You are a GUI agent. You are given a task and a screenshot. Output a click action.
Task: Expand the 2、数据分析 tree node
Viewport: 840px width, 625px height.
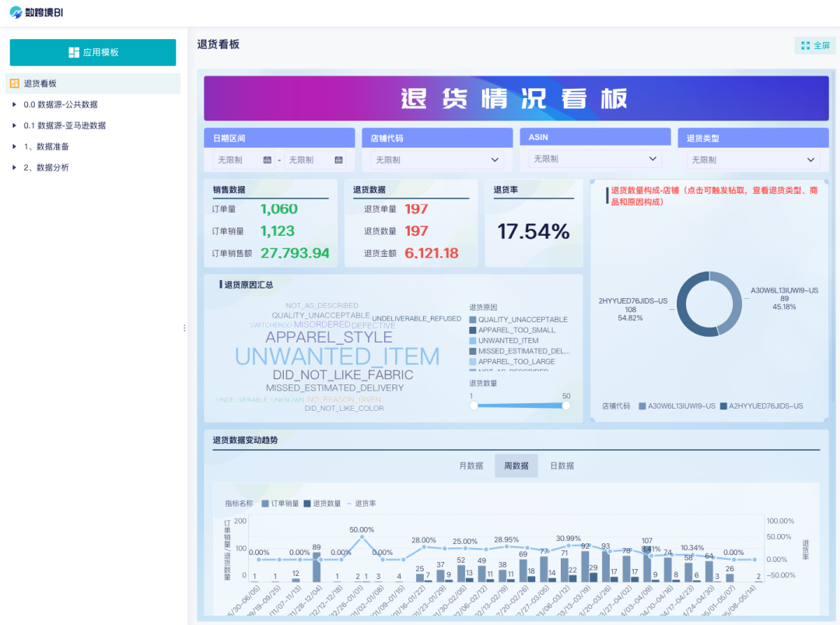pyautogui.click(x=15, y=167)
